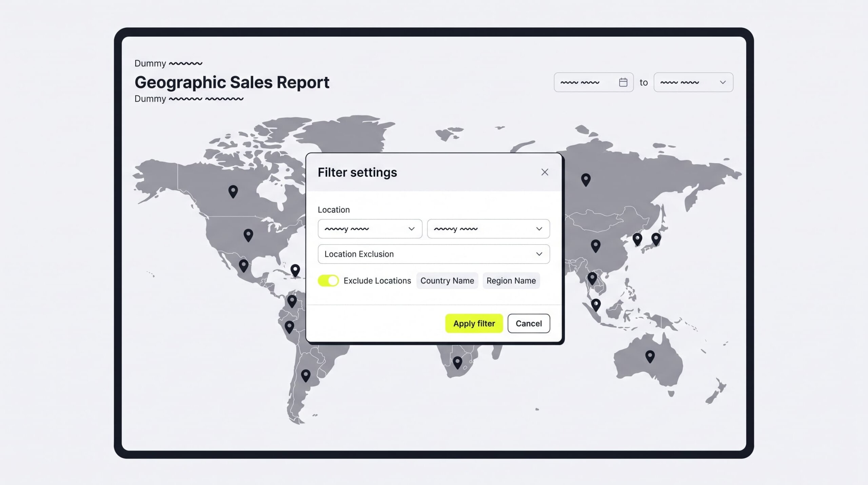Viewport: 868px width, 485px height.
Task: Select the map pin in Japan
Action: point(656,240)
